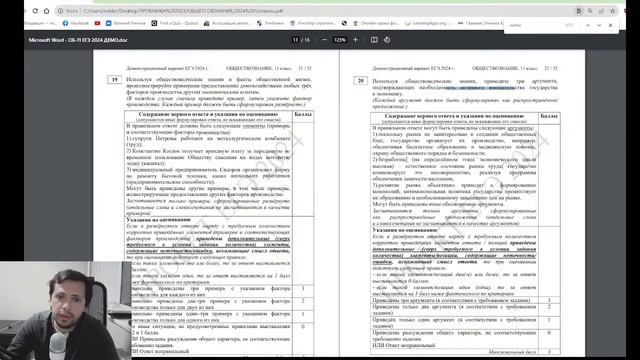
Task: Close the find-in-page bar
Action: [611, 25]
